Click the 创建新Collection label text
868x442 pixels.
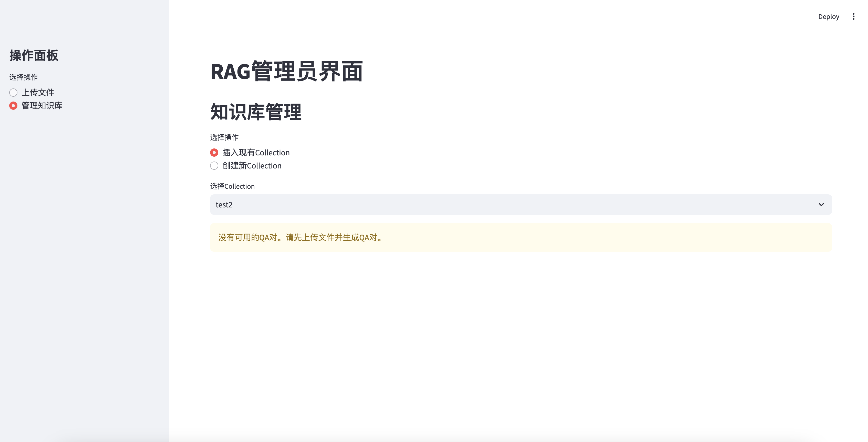[252, 166]
